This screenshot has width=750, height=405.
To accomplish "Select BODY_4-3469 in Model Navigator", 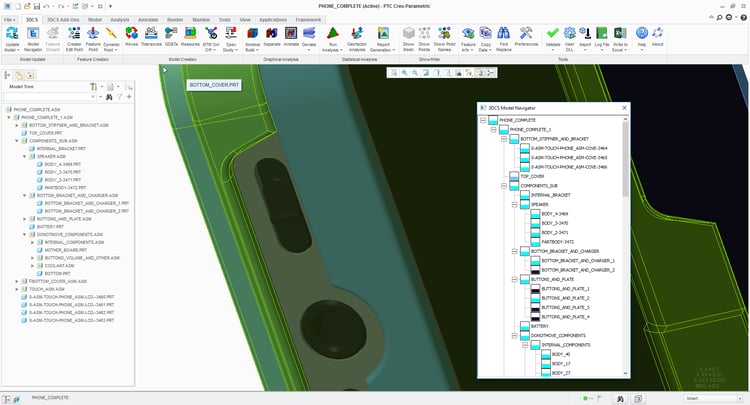I will [x=555, y=214].
